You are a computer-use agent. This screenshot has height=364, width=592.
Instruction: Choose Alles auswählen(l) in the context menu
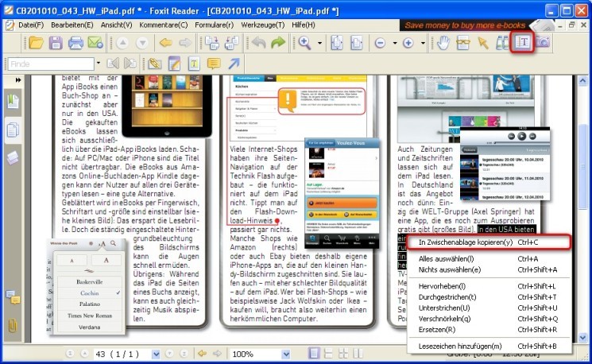point(489,259)
